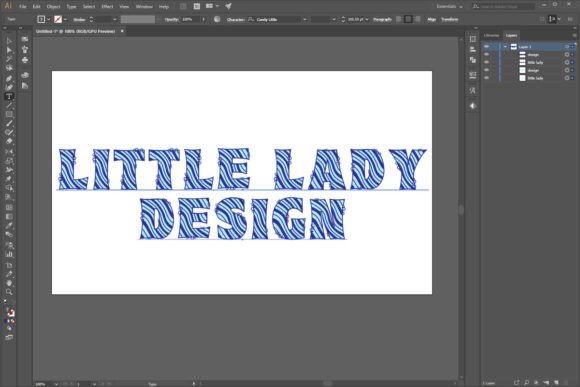Click the Opacity label link

click(x=171, y=19)
